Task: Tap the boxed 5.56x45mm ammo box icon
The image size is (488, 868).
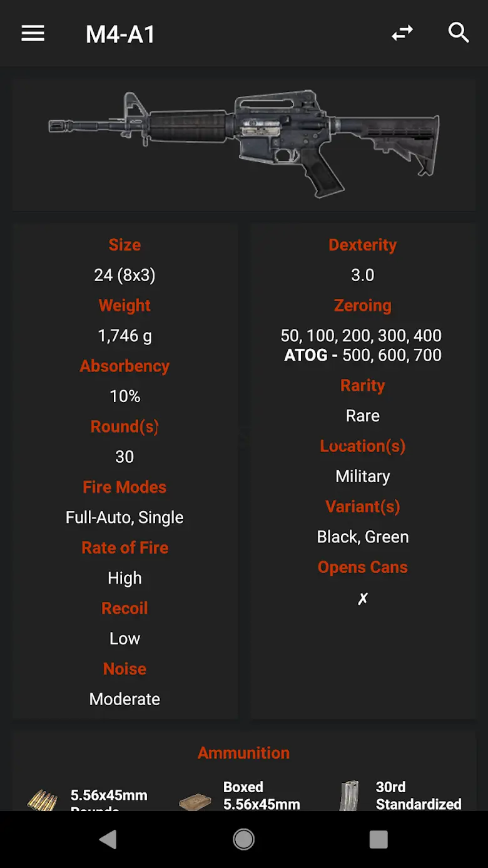Action: 195,800
